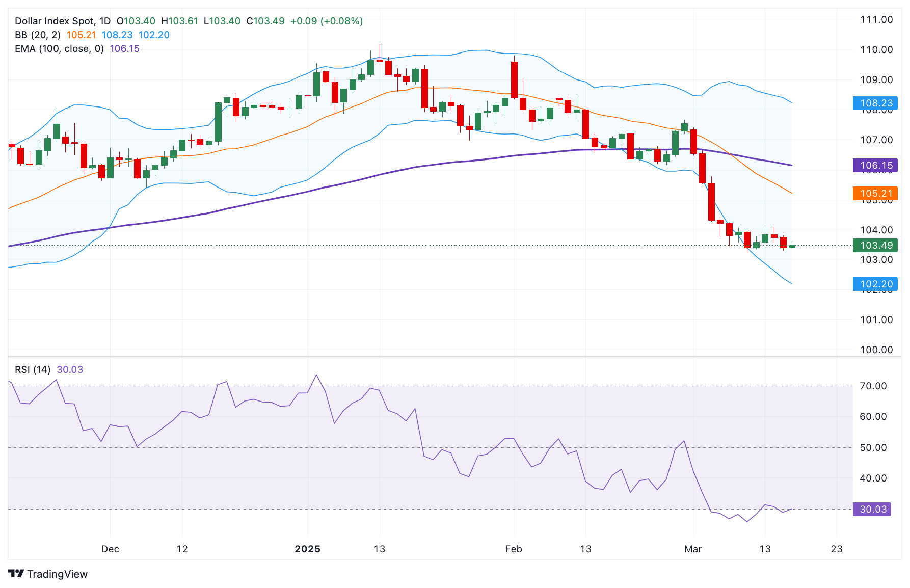Click the TradingView logo icon
The height and width of the screenshot is (588, 910).
coord(16,574)
